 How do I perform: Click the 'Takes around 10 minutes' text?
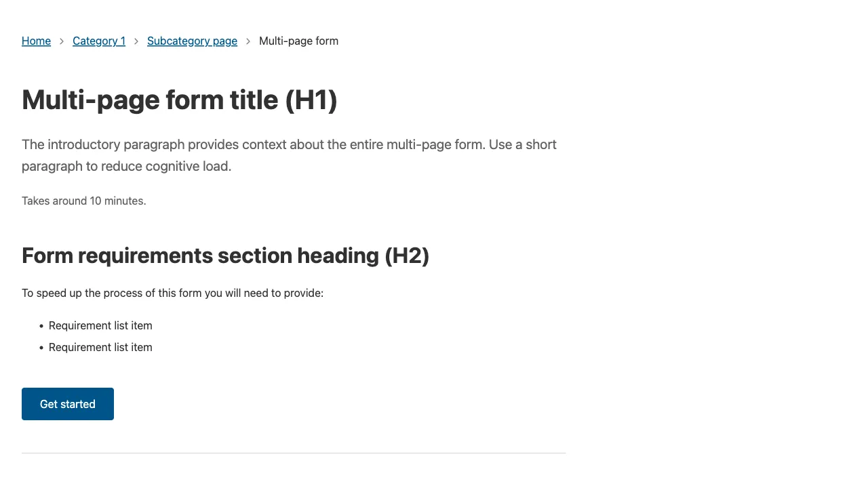coord(83,201)
